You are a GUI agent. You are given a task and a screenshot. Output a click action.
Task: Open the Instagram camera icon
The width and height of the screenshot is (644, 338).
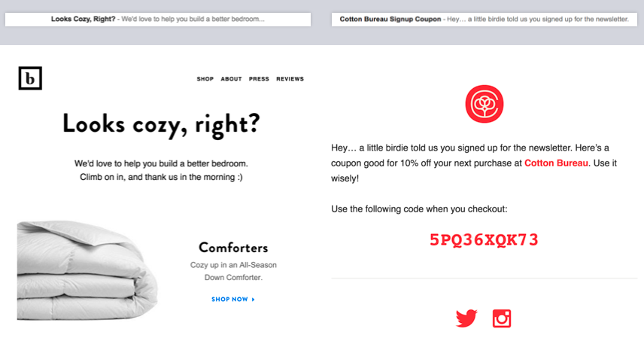[x=502, y=318]
